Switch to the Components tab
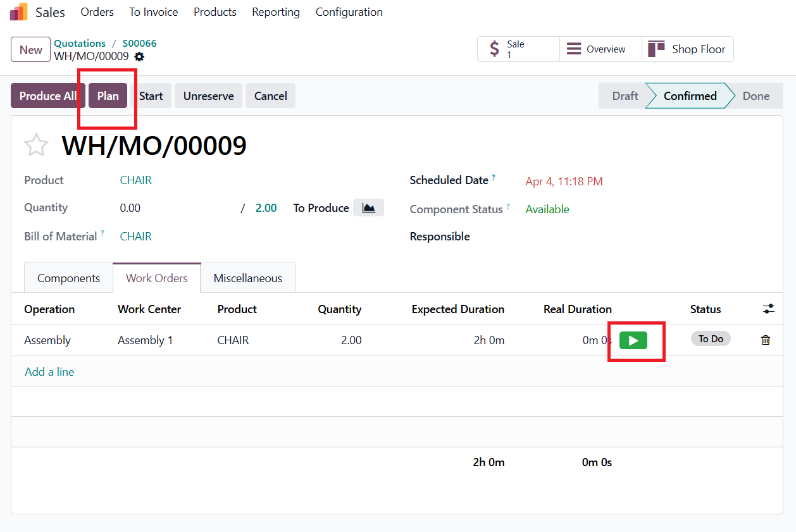This screenshot has height=532, width=796. click(68, 278)
